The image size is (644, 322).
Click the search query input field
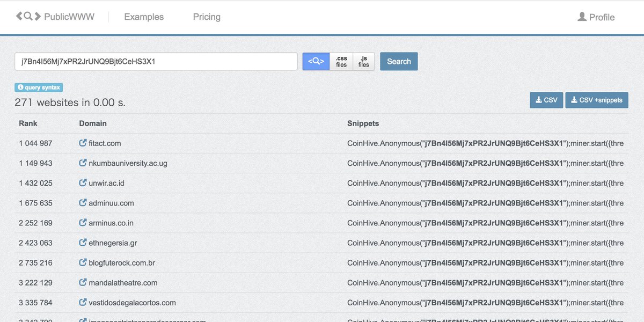(x=156, y=61)
